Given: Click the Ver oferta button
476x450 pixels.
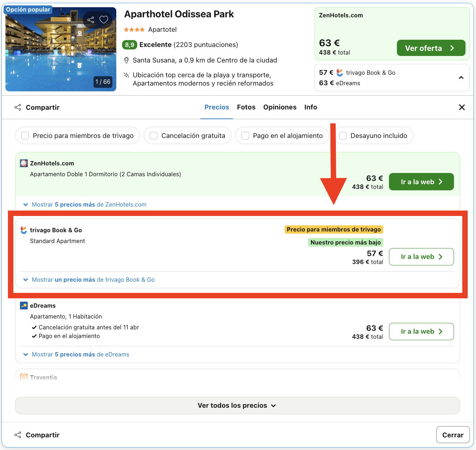Looking at the screenshot, I should [x=431, y=48].
